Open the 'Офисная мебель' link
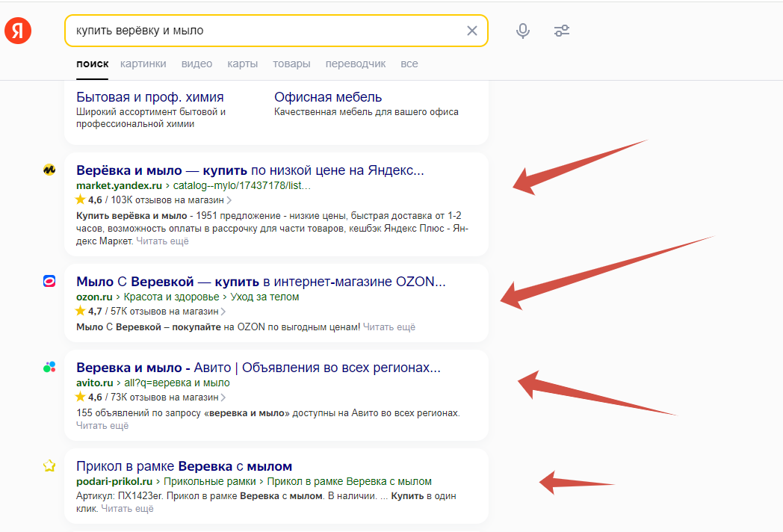 click(x=328, y=97)
